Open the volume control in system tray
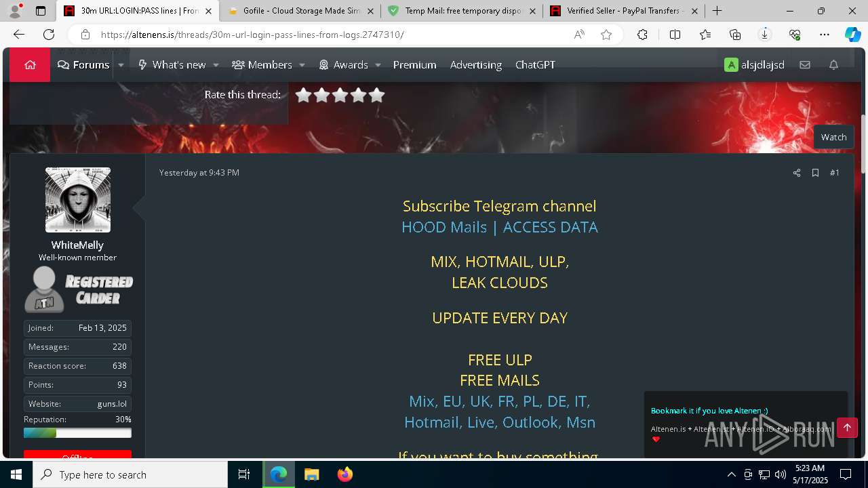The height and width of the screenshot is (488, 868). 781,474
